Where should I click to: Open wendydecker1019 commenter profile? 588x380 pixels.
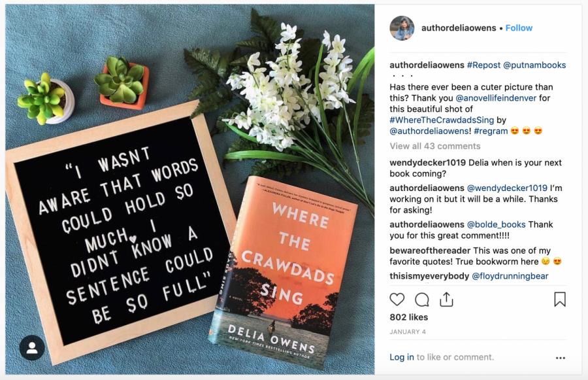[427, 163]
